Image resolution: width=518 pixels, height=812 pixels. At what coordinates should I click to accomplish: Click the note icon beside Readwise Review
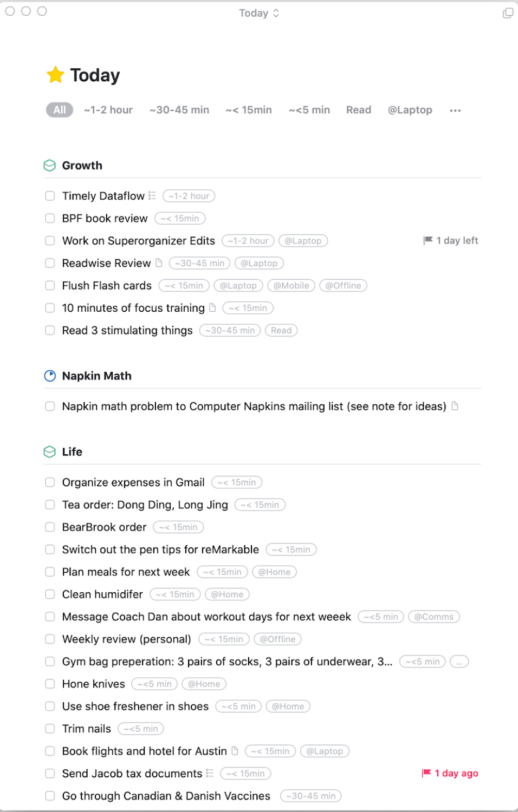(159, 263)
